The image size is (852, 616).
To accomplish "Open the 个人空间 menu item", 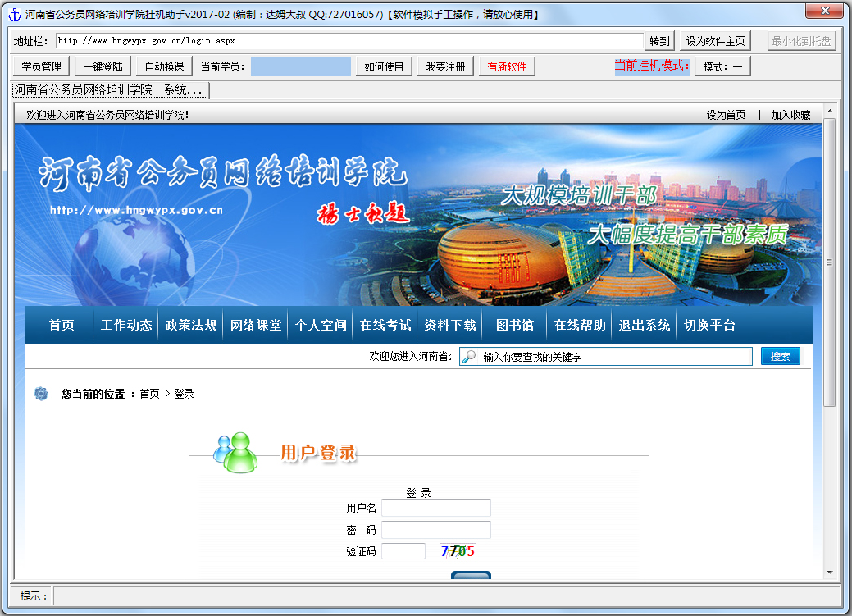I will point(319,325).
